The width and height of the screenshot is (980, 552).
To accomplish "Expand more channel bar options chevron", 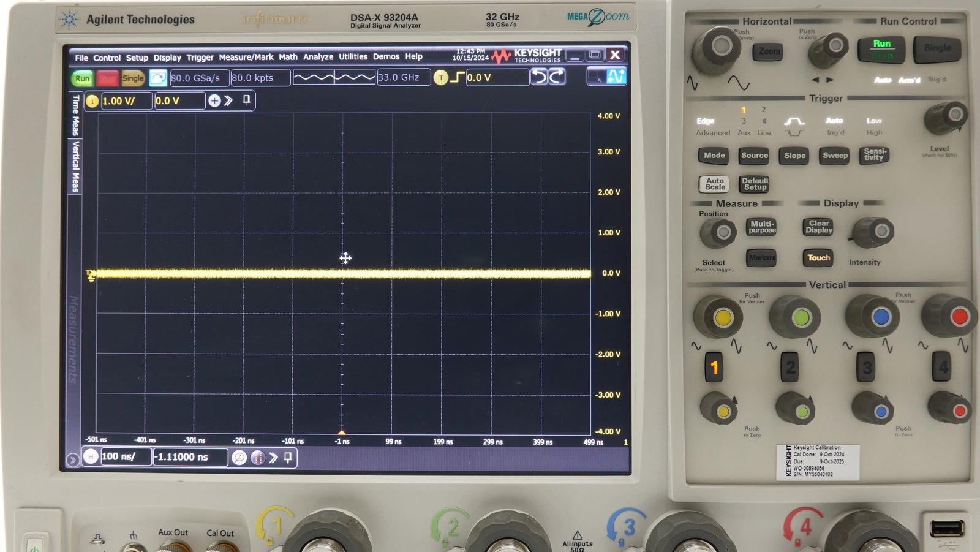I will [228, 100].
